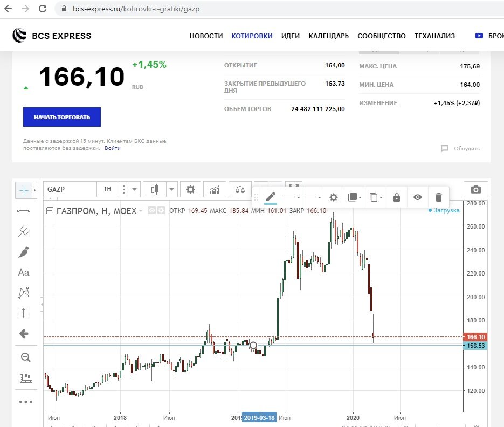504x427 pixels.
Task: Expand the crosshair tool variants arrow
Action: (34, 190)
